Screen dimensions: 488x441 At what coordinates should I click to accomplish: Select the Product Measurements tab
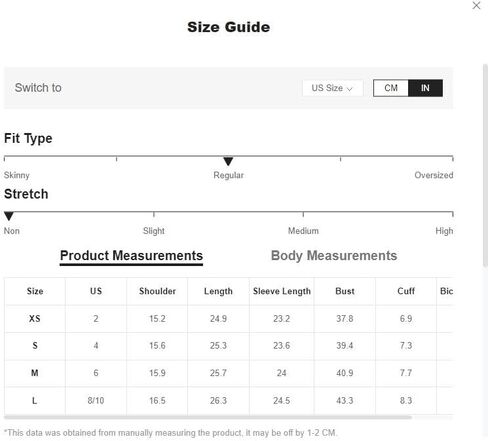tap(131, 256)
